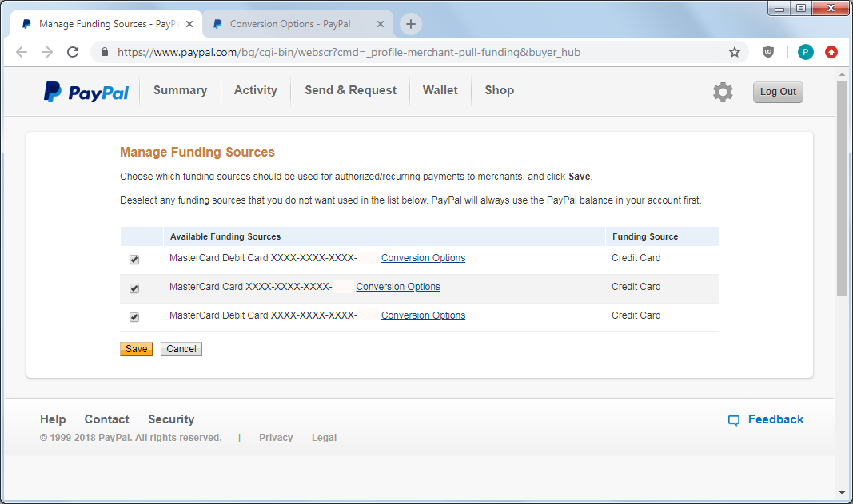Uncheck the last MasterCard Debit Card checkbox
This screenshot has width=853, height=504.
(134, 317)
